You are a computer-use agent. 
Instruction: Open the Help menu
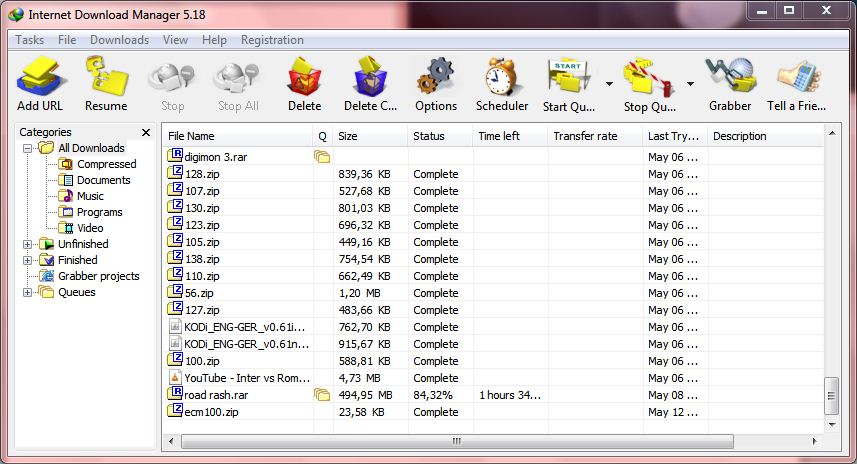pos(214,40)
